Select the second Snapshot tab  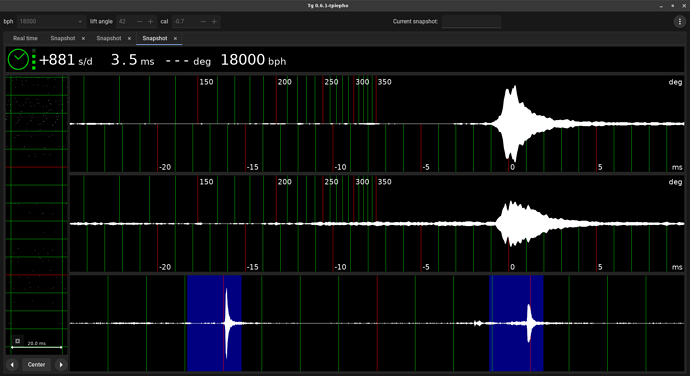point(109,38)
